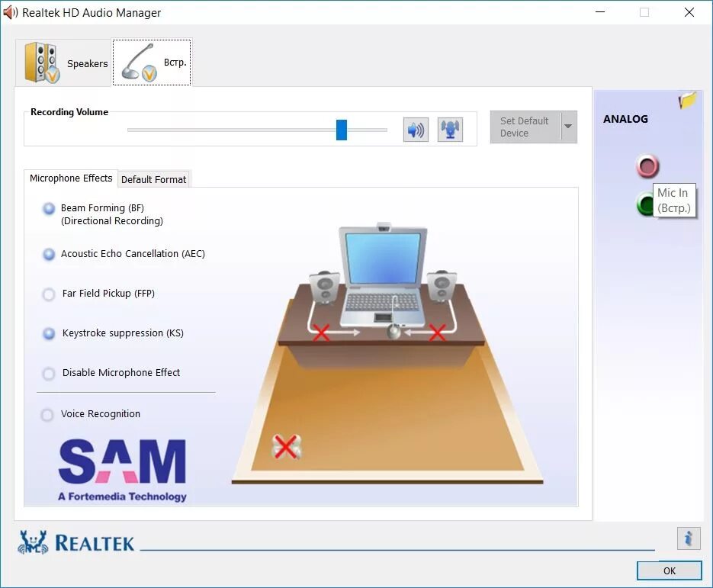Open microphone boost settings icon

[450, 130]
